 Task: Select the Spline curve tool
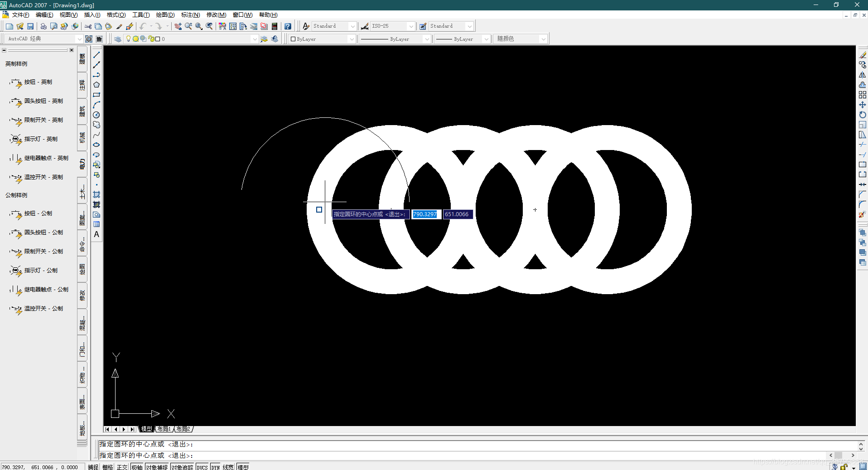[96, 135]
